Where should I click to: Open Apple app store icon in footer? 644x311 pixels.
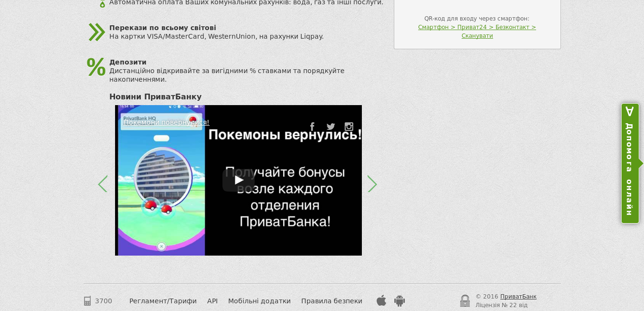click(x=381, y=300)
